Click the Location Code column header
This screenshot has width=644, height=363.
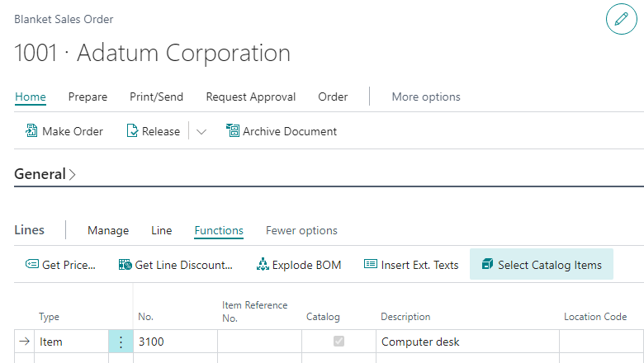tap(595, 317)
